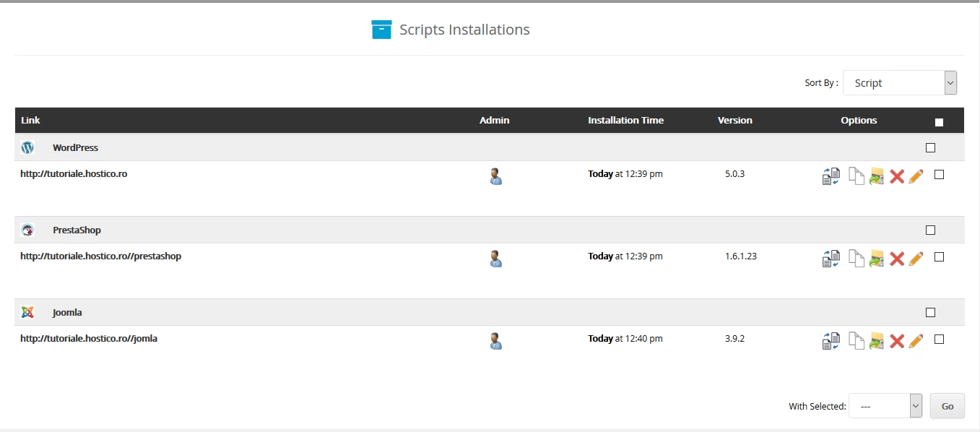Open the tutoriale.hostico.ro//jomla link
The height and width of the screenshot is (432, 980).
coord(89,338)
